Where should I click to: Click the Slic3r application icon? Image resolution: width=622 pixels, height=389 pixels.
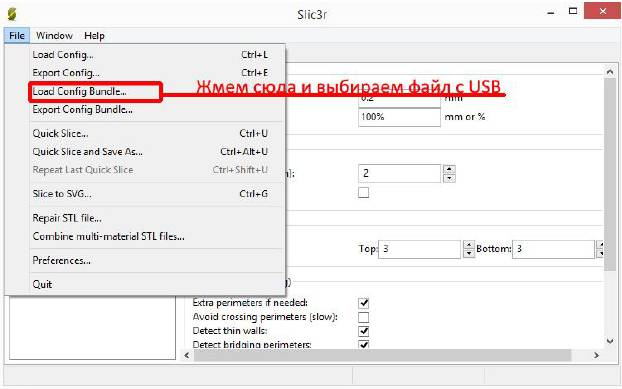click(x=12, y=14)
